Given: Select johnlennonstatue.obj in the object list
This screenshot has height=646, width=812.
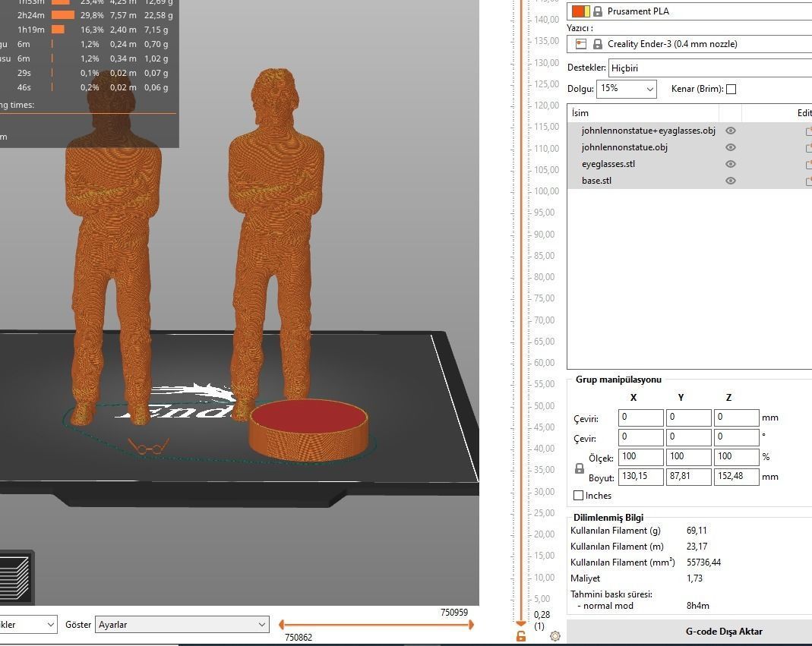Looking at the screenshot, I should click(x=624, y=147).
